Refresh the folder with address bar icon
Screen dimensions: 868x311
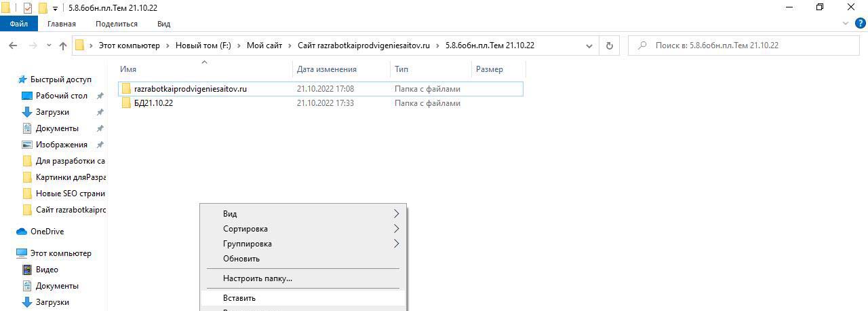[x=609, y=45]
